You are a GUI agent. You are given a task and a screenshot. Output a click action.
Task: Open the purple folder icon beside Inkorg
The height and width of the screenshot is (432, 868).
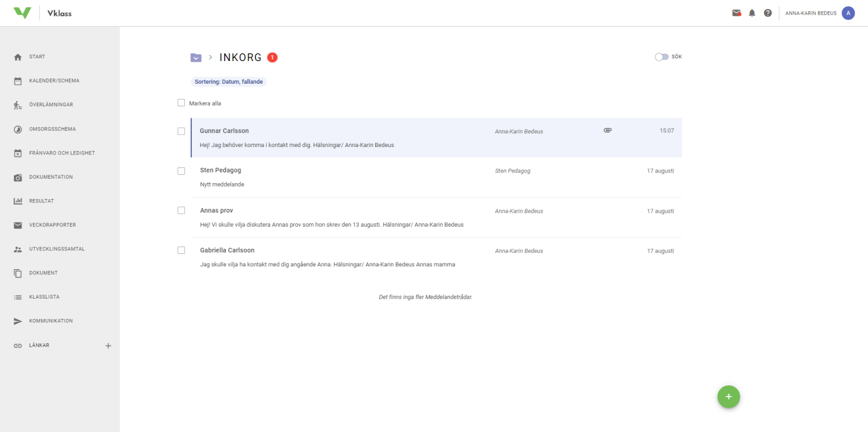tap(196, 57)
